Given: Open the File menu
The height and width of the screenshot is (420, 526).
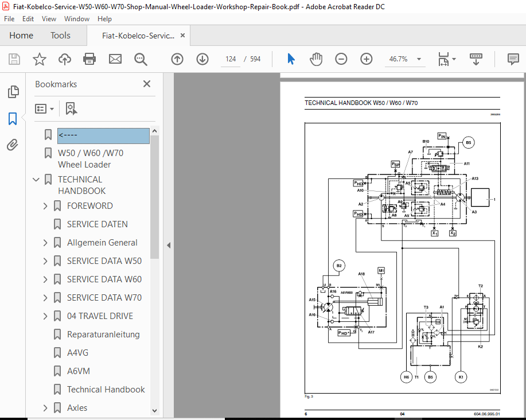Looking at the screenshot, I should [9, 19].
